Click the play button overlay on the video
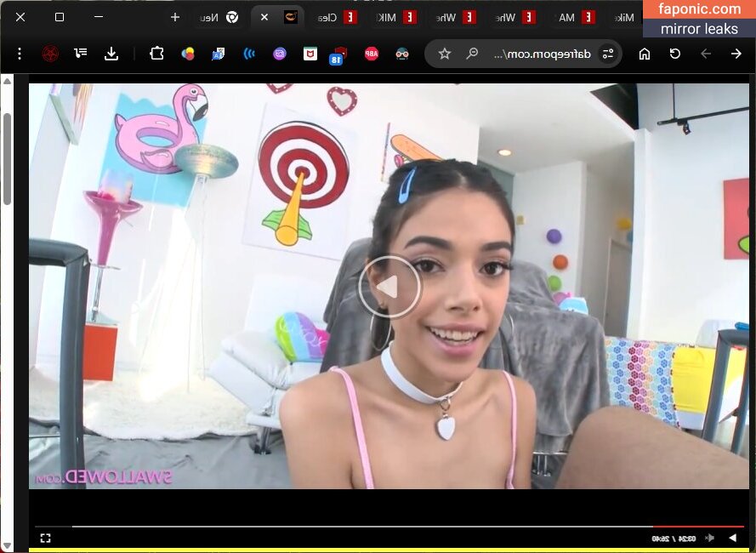This screenshot has width=756, height=553. [x=389, y=288]
